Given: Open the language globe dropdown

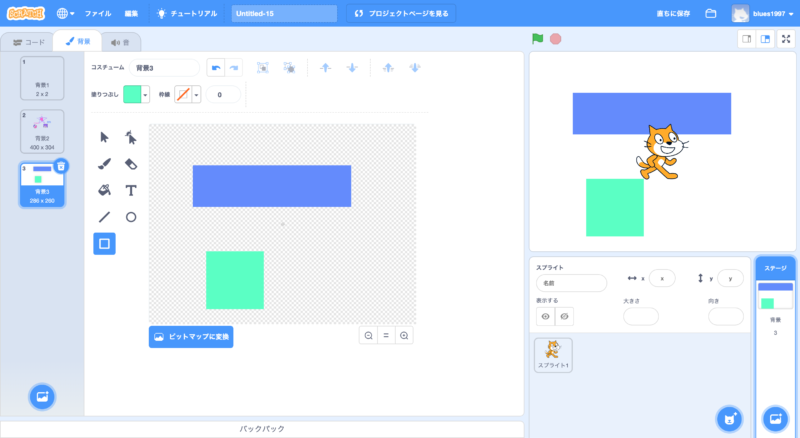Looking at the screenshot, I should (x=66, y=14).
